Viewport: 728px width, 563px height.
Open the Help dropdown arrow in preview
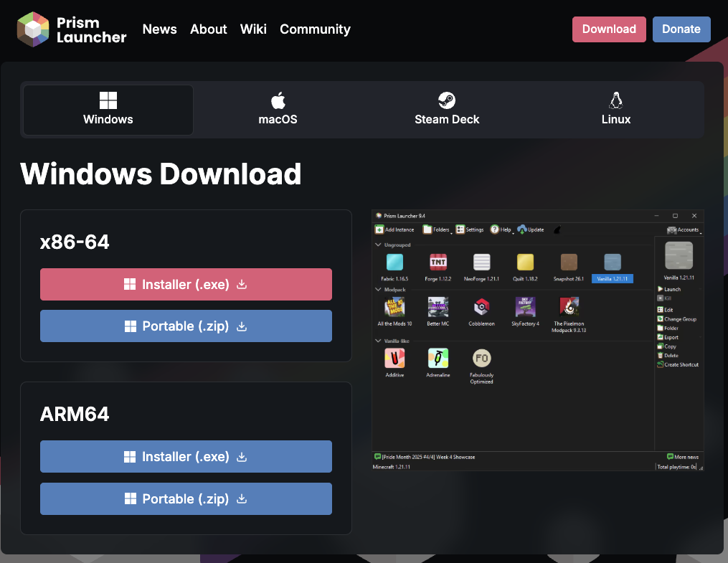(x=513, y=233)
